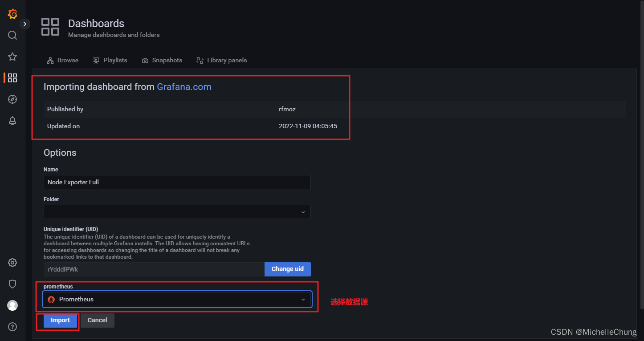
Task: Click the Import button
Action: [x=60, y=320]
